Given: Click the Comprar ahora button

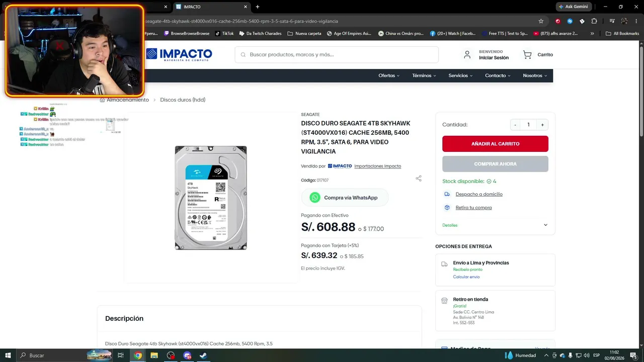Looking at the screenshot, I should click(x=495, y=164).
